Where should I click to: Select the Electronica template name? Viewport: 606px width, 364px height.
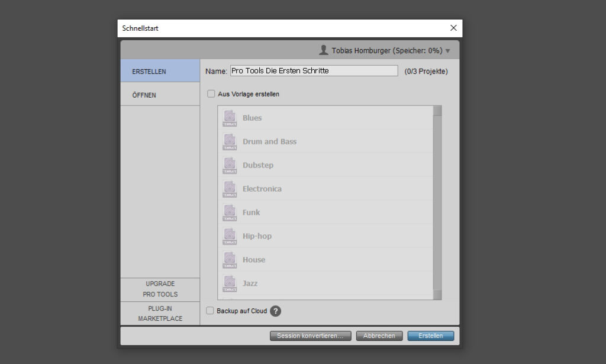pos(262,189)
